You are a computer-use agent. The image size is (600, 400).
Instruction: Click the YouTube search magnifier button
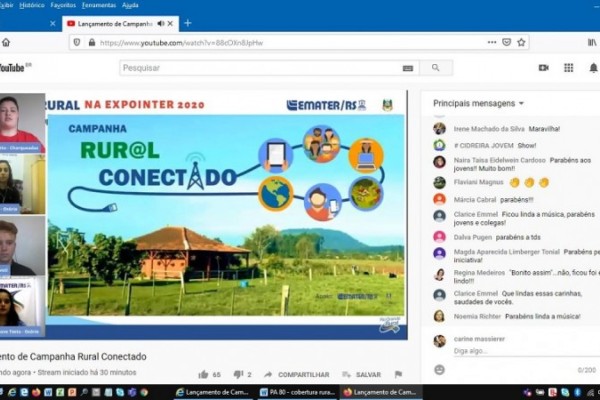click(x=435, y=68)
